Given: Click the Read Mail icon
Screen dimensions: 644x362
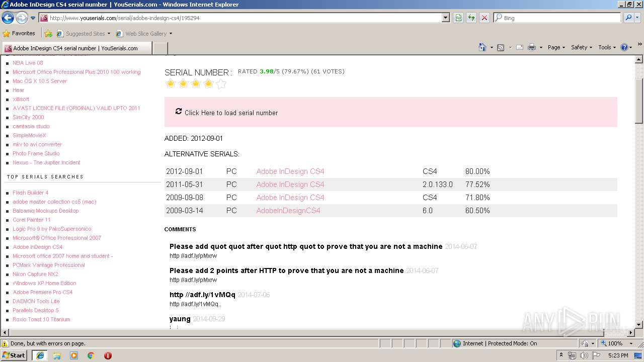Looking at the screenshot, I should click(x=520, y=47).
